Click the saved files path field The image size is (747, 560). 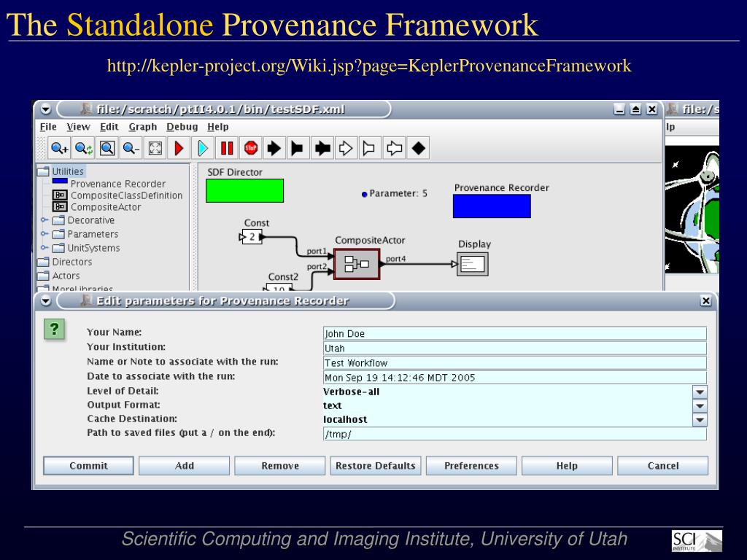click(514, 434)
